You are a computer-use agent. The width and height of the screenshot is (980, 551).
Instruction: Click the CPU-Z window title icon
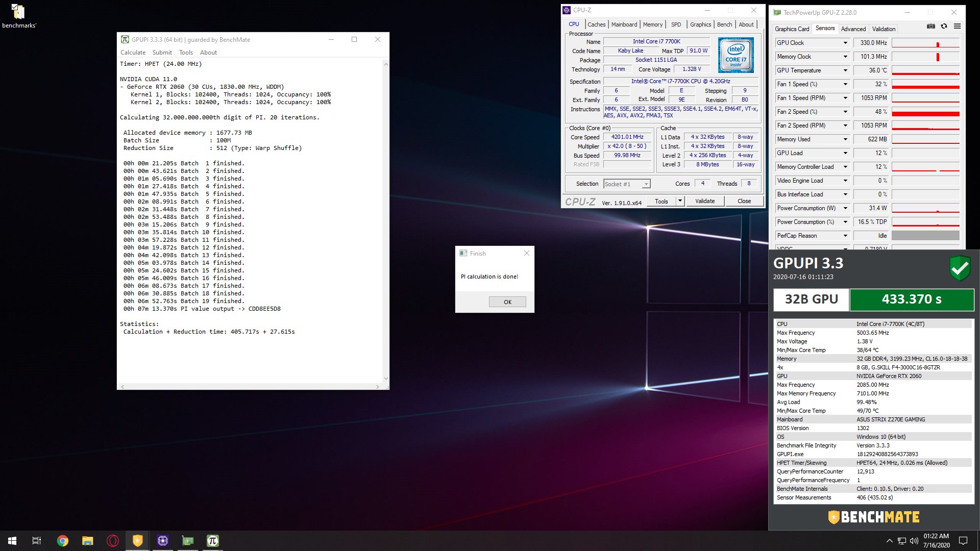pyautogui.click(x=567, y=10)
